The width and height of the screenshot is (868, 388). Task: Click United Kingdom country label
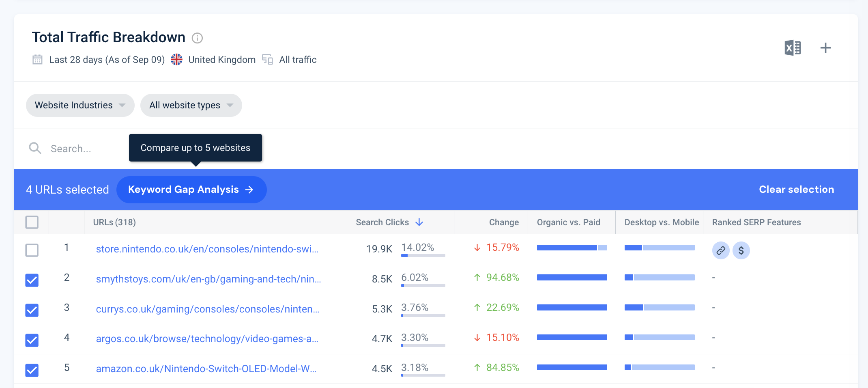tap(222, 60)
